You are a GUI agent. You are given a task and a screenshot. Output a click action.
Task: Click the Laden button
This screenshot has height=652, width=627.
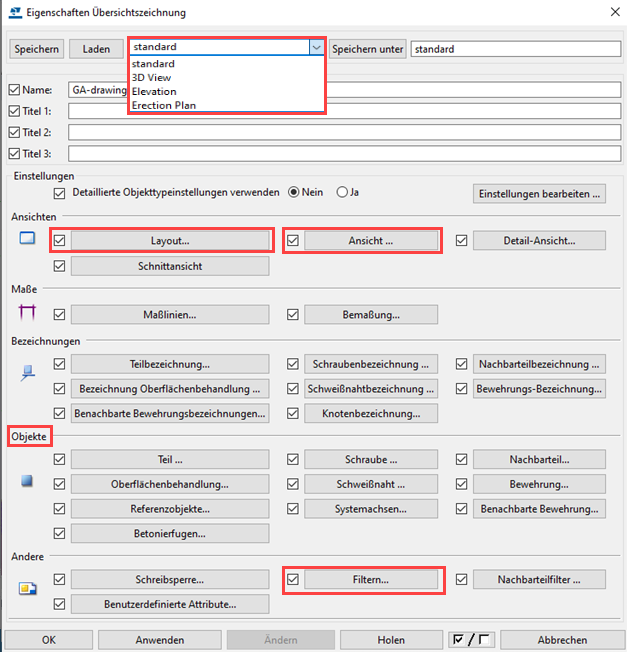coord(96,49)
